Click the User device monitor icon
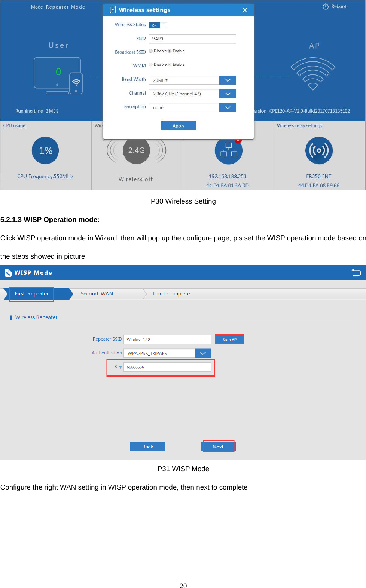This screenshot has height=588, width=366. [58, 76]
